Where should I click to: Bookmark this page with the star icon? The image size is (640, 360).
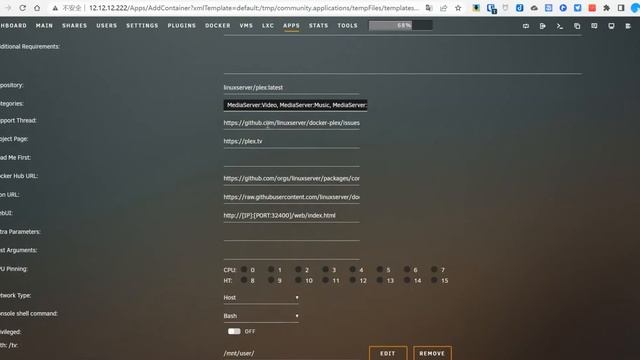(458, 8)
